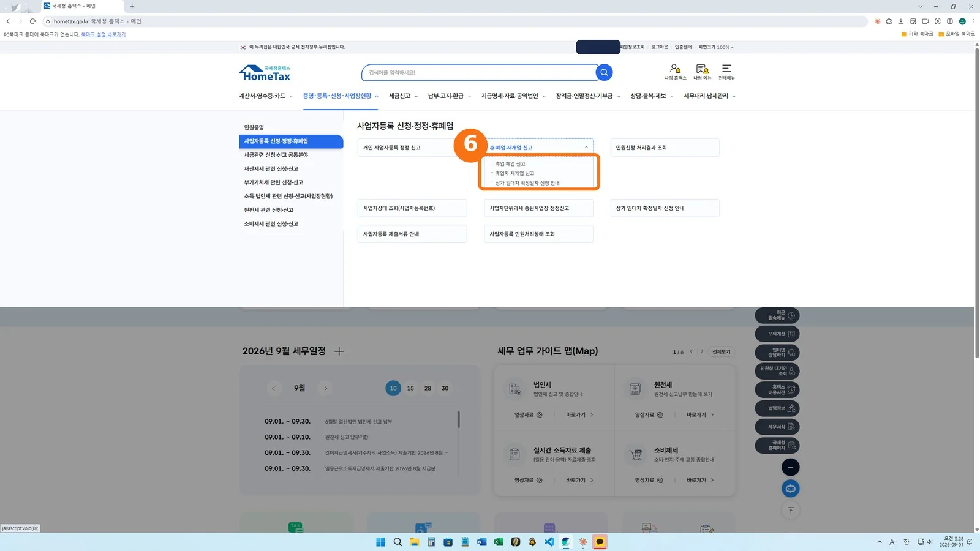980x551 pixels.
Task: Focus the HomeTax search input field
Action: coord(479,72)
